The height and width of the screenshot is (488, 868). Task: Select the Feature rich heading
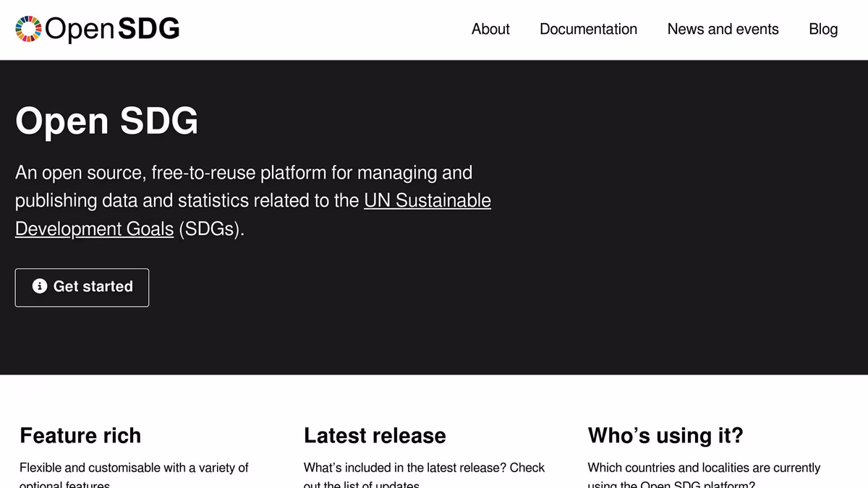pos(80,435)
